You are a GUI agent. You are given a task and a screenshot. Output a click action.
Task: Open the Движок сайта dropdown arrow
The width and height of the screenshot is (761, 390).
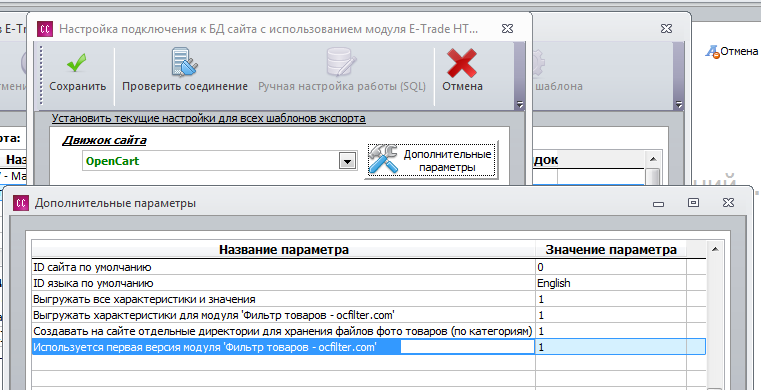[347, 161]
